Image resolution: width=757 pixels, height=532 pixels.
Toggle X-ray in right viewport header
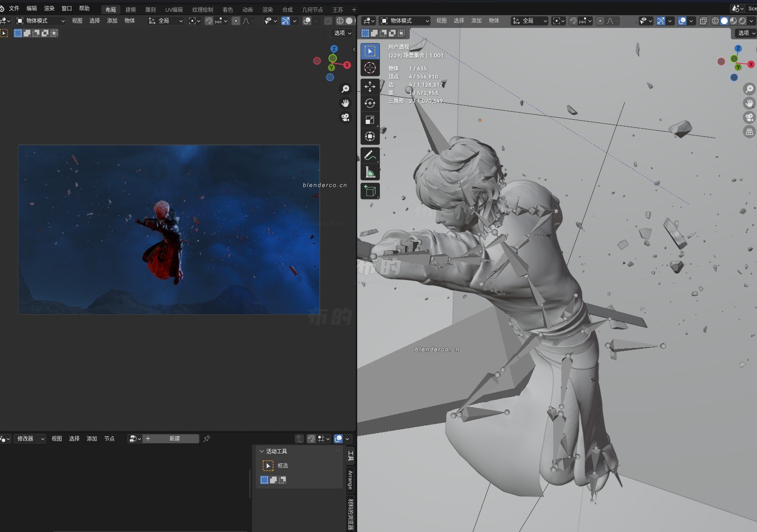703,21
